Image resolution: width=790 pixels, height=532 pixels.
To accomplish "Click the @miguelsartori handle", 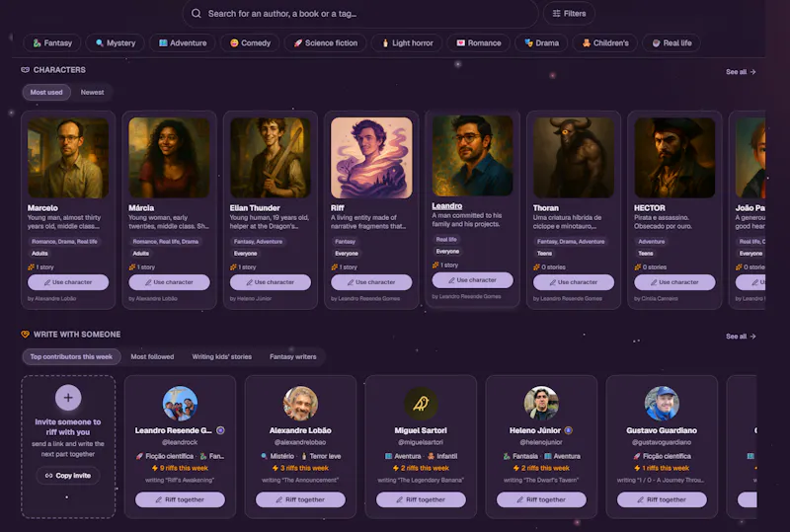I will (421, 442).
